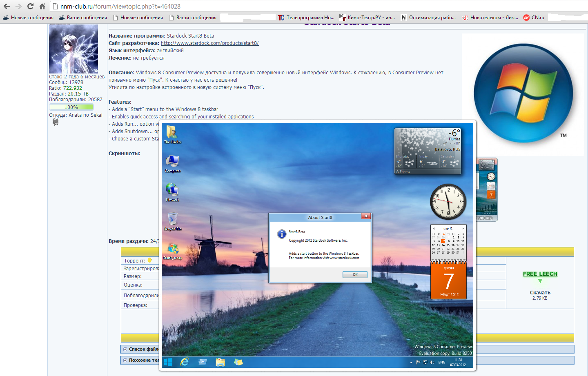Show hidden tray icons arrow
Screen dimensions: 588x376
click(411, 362)
